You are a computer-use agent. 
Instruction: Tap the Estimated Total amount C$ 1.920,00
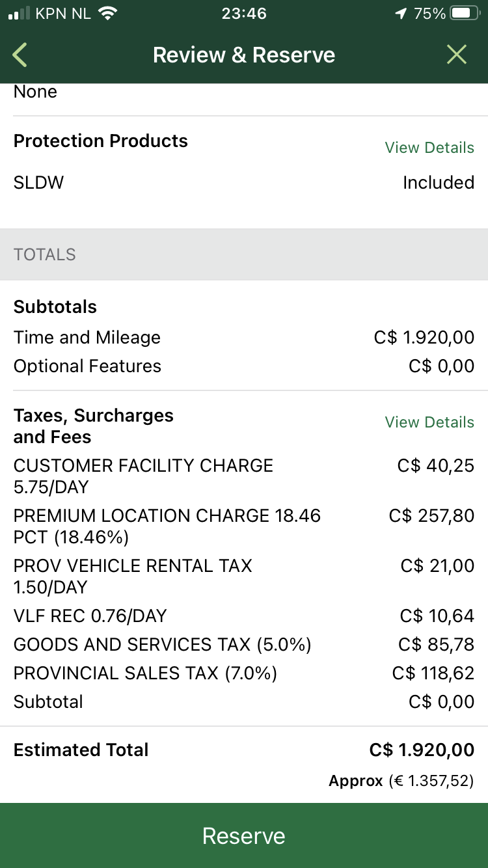[422, 750]
